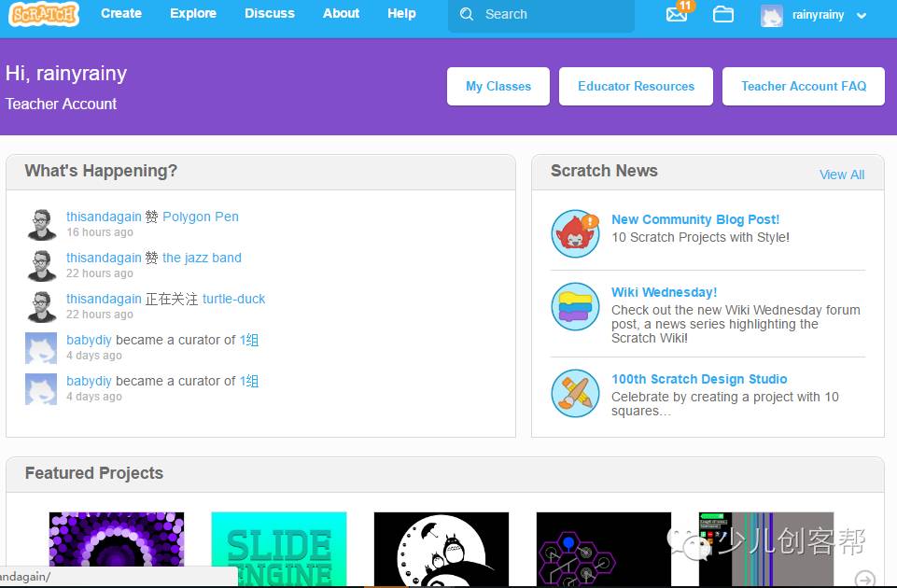Open New Community Blog Post! headline
The image size is (897, 588).
pos(695,219)
